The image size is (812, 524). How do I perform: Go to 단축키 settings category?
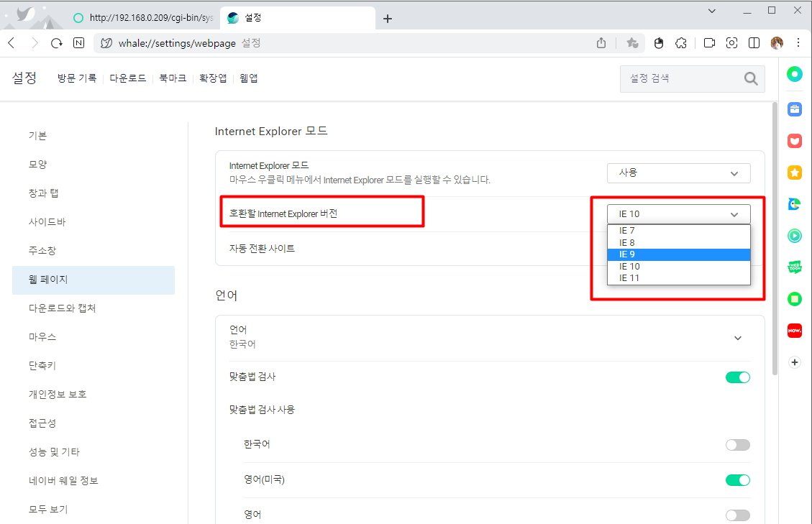pyautogui.click(x=93, y=366)
